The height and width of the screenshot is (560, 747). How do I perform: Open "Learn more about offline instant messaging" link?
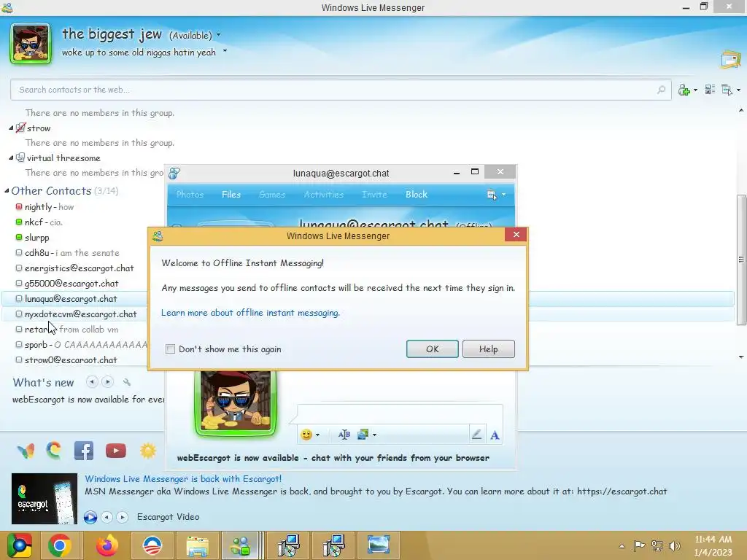point(250,313)
